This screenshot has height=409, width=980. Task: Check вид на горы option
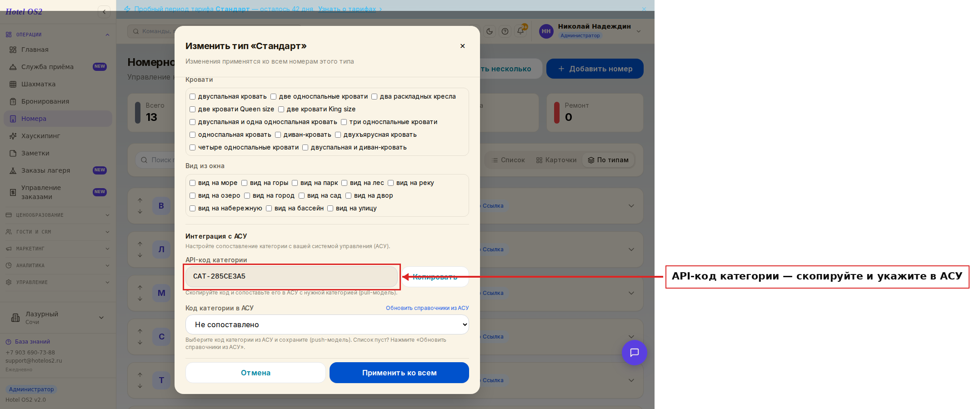[x=245, y=183]
